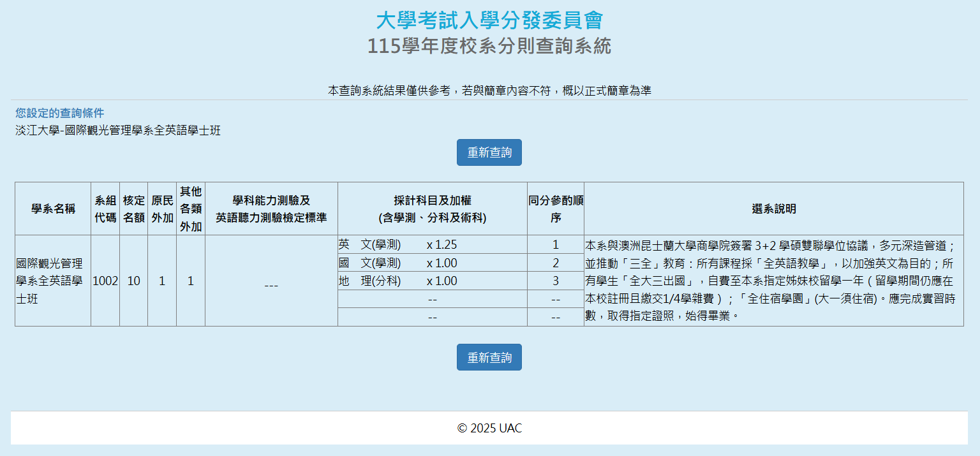
Task: Click the 採計科目及加權 column header
Action: pyautogui.click(x=432, y=209)
